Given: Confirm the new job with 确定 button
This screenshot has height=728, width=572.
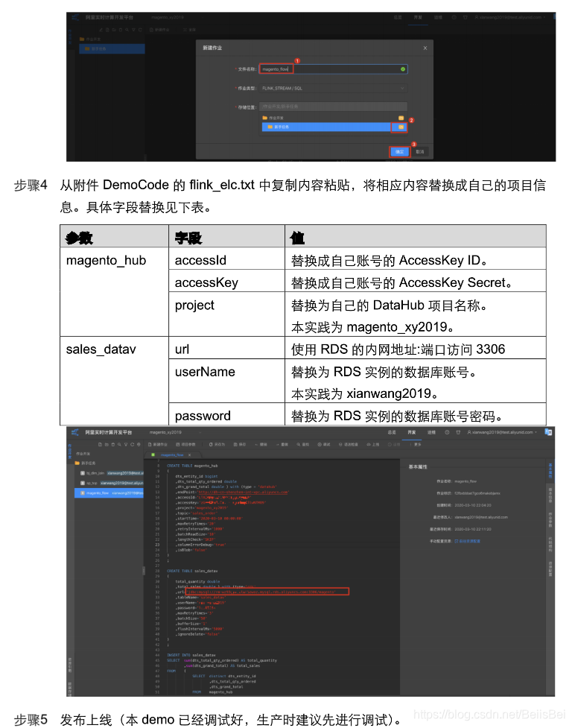Looking at the screenshot, I should click(x=399, y=152).
